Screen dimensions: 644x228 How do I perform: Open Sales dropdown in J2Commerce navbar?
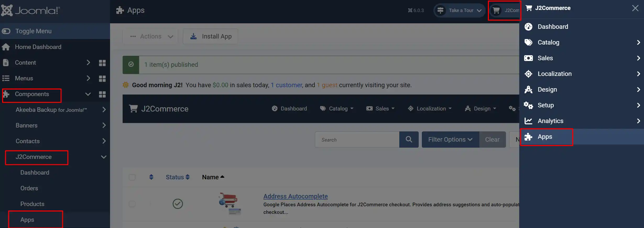pos(380,109)
